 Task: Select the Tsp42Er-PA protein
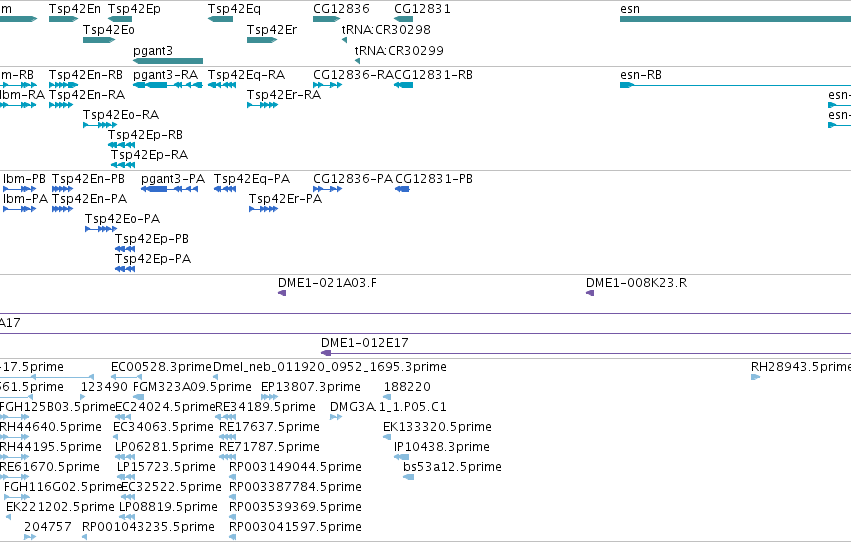[263, 209]
